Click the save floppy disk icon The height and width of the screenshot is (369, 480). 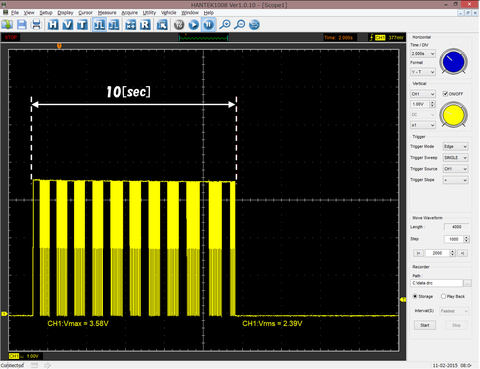click(x=22, y=25)
